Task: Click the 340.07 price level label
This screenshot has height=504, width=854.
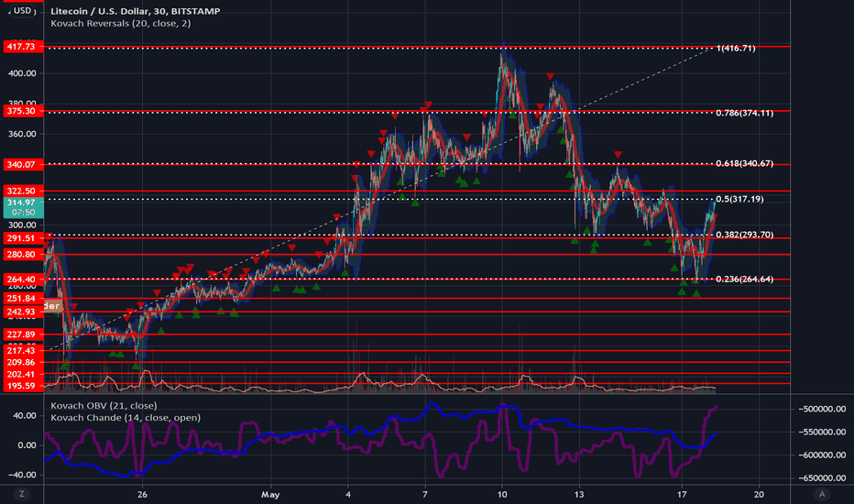Action: click(22, 164)
